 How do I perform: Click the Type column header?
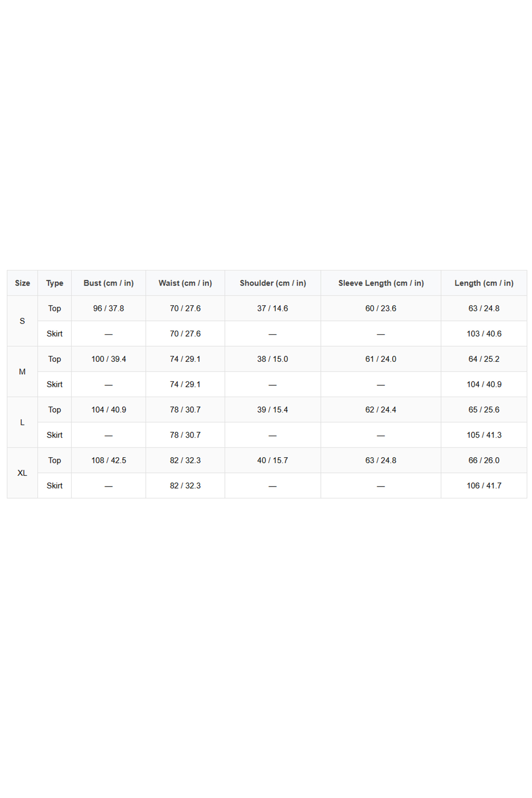[x=55, y=283]
